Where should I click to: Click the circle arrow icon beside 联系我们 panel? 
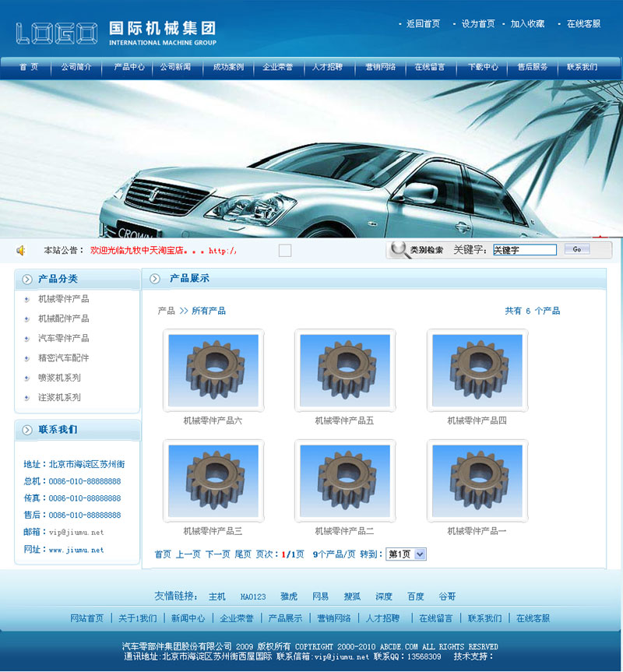tap(27, 430)
